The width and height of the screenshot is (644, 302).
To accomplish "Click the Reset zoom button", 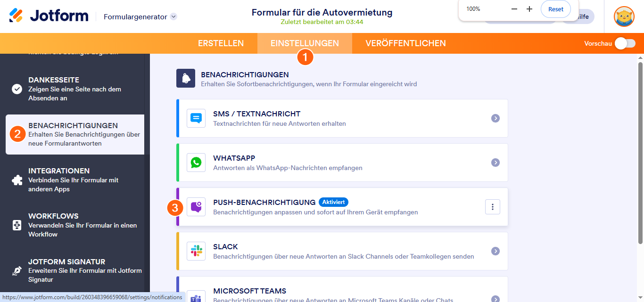I will 555,8.
